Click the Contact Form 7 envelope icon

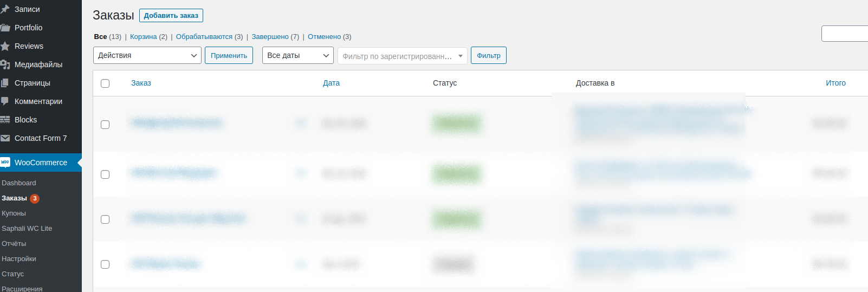(x=5, y=138)
